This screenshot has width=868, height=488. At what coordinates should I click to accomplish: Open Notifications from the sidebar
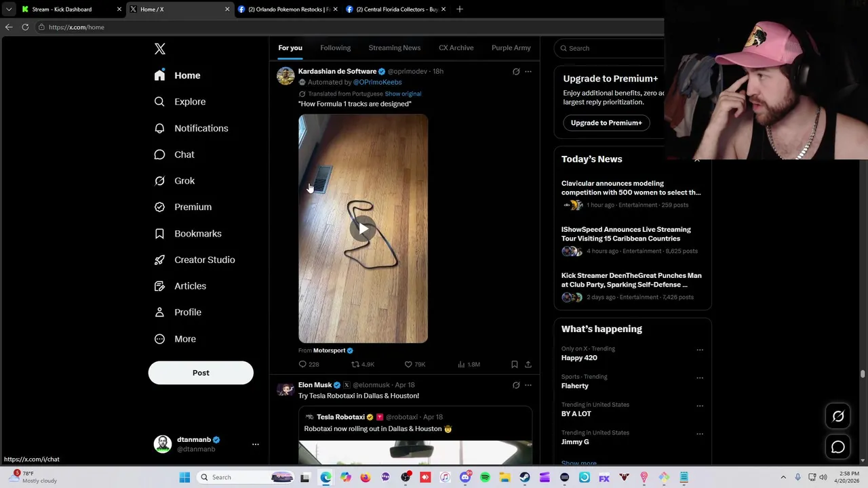(191, 128)
